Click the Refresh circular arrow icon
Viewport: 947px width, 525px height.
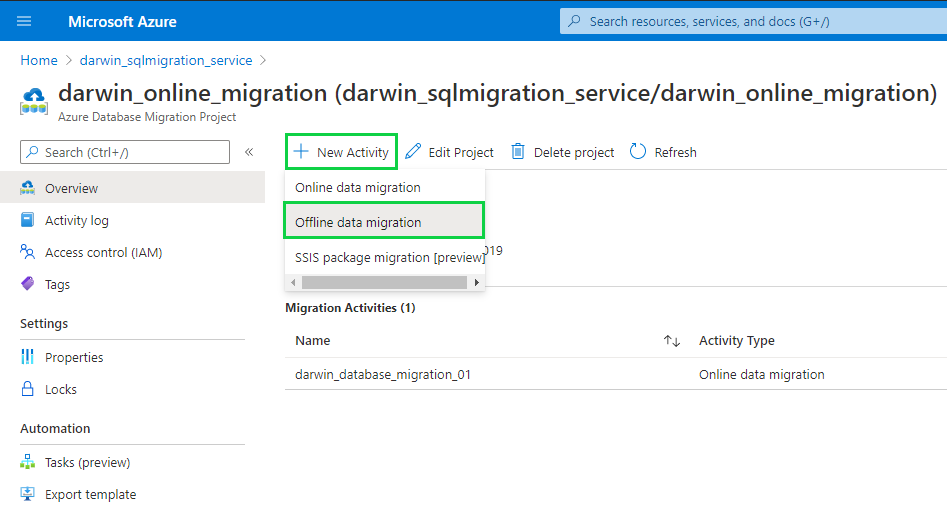click(638, 151)
